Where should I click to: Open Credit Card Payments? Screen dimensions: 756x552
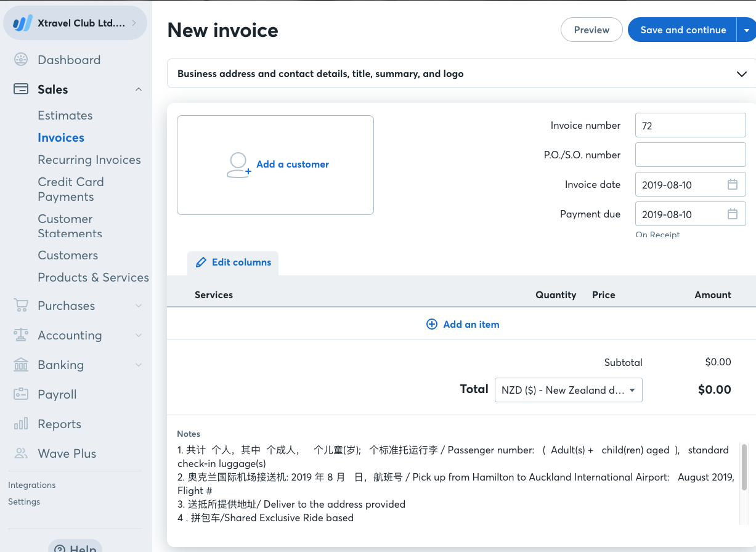[71, 189]
